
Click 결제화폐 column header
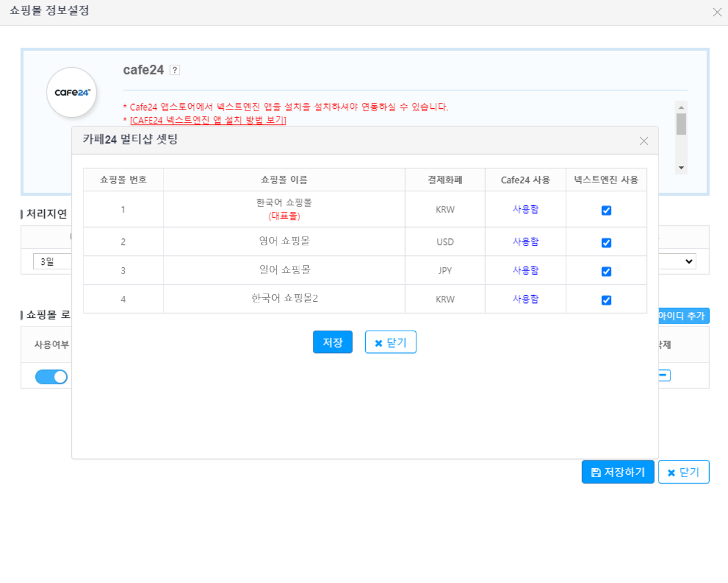(445, 180)
